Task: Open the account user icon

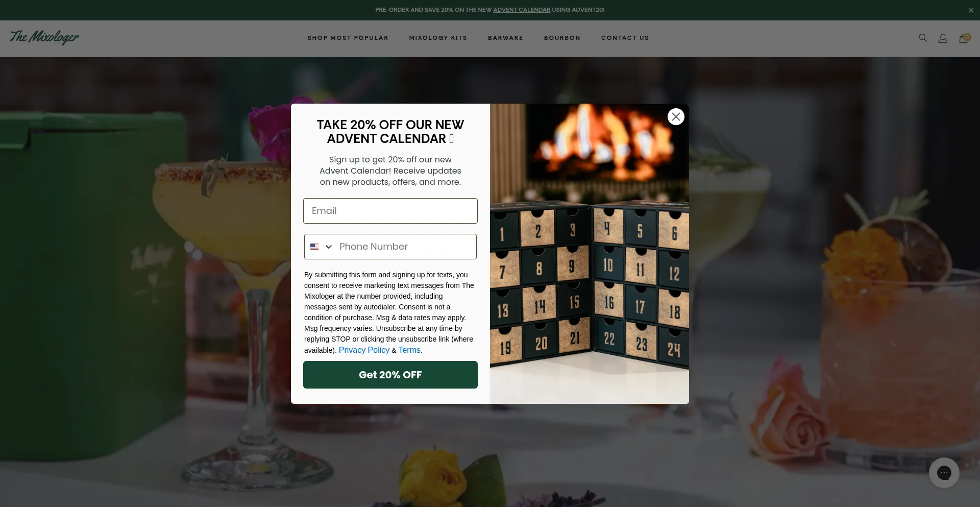Action: click(x=943, y=38)
